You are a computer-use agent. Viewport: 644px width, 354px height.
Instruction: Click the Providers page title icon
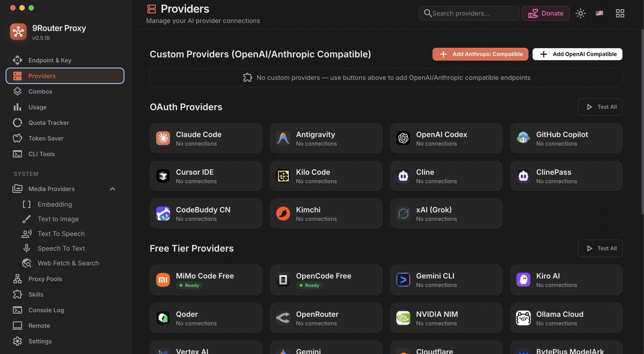[151, 9]
